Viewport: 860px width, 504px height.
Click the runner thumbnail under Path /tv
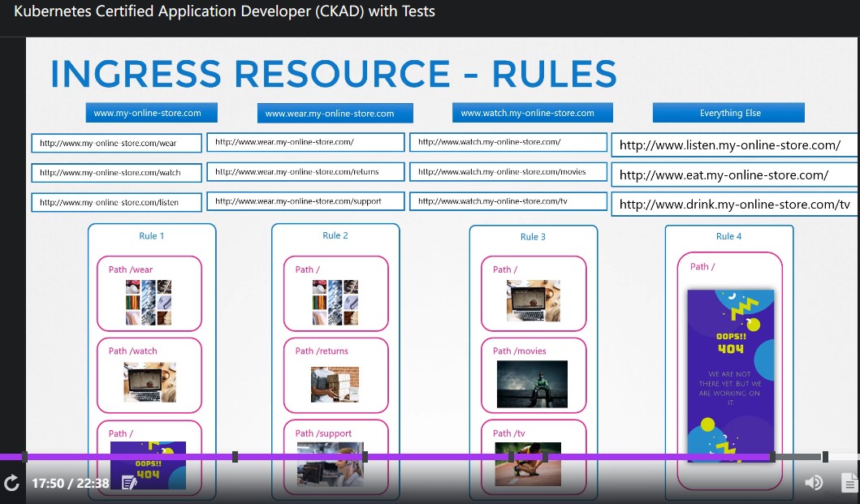point(528,464)
